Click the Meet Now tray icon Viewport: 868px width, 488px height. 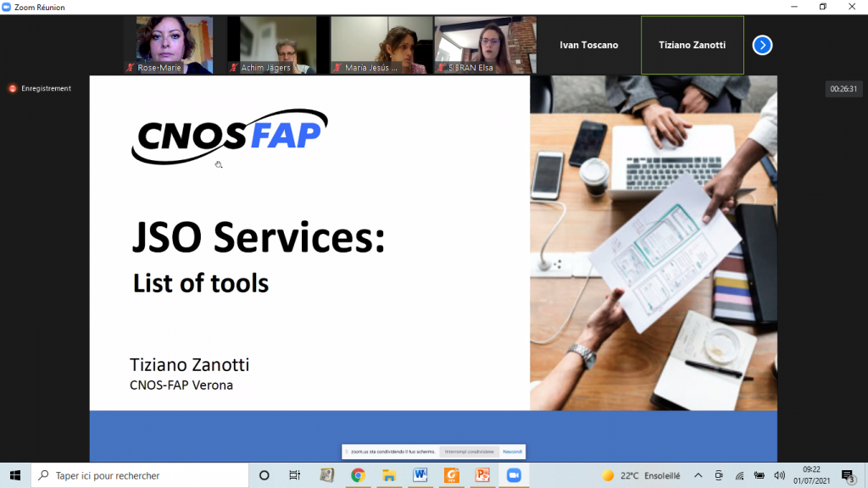(719, 475)
